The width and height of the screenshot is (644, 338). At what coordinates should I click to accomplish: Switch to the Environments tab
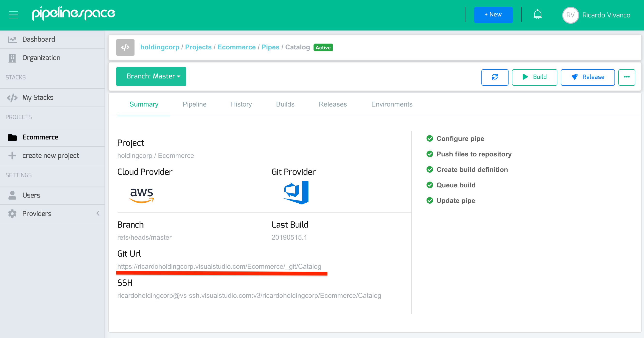click(391, 104)
